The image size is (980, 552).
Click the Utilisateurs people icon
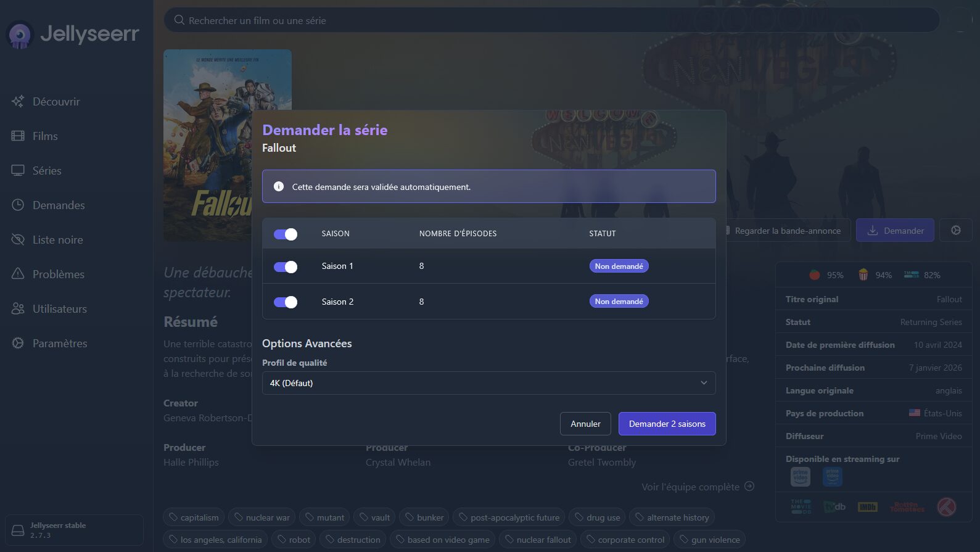(x=18, y=309)
